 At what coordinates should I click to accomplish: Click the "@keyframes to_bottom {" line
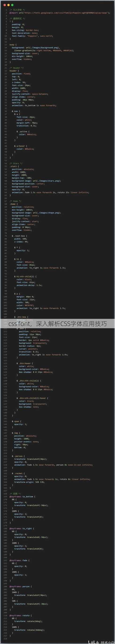[22, 496]
